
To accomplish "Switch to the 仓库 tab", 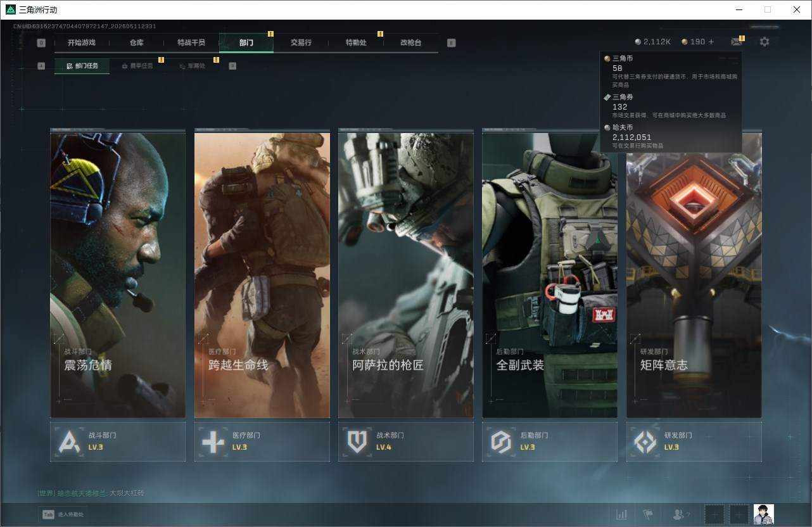I will pyautogui.click(x=136, y=42).
